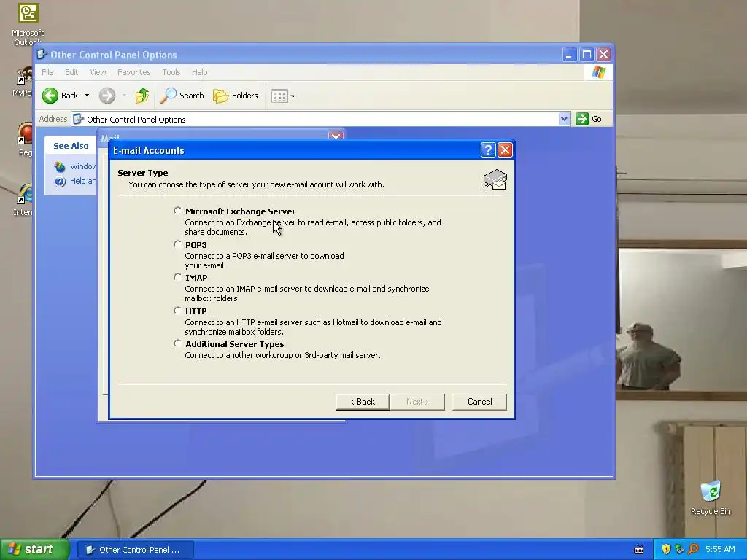This screenshot has width=747, height=560.
Task: Expand the Back history dropdown arrow
Action: point(87,96)
